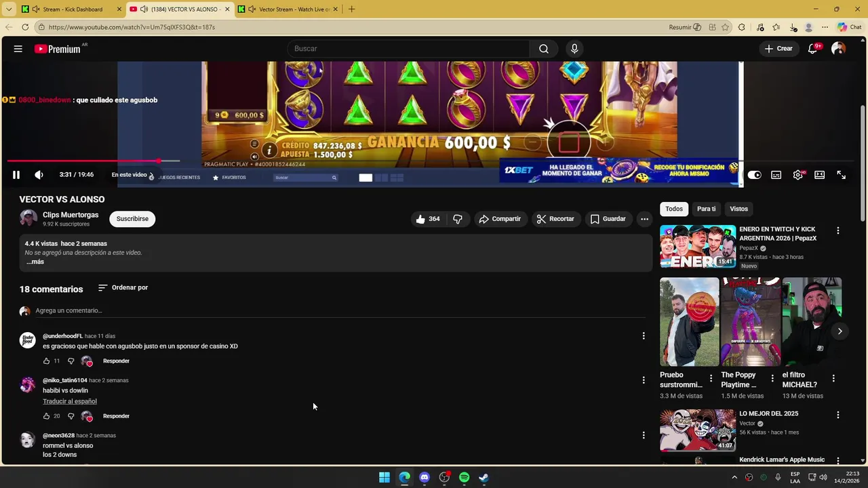
Task: Select the 'Vistos' filter chip
Action: 738,209
